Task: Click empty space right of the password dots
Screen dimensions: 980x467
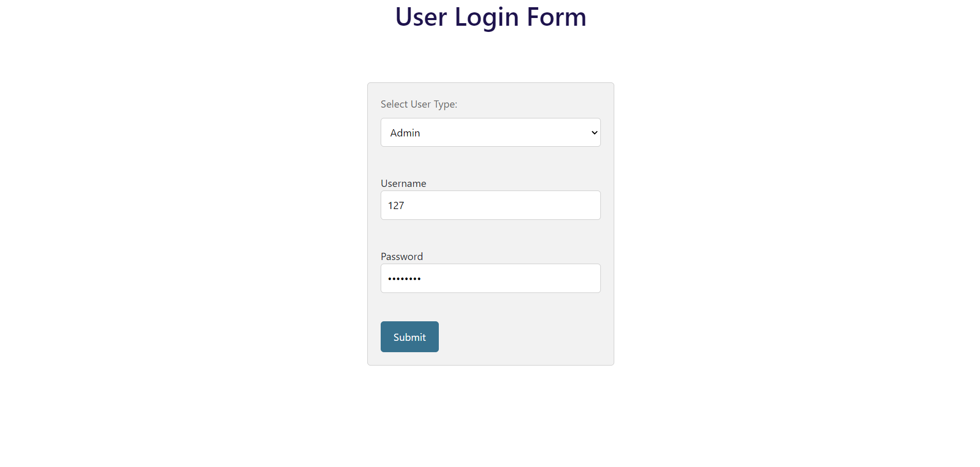Action: coord(514,279)
